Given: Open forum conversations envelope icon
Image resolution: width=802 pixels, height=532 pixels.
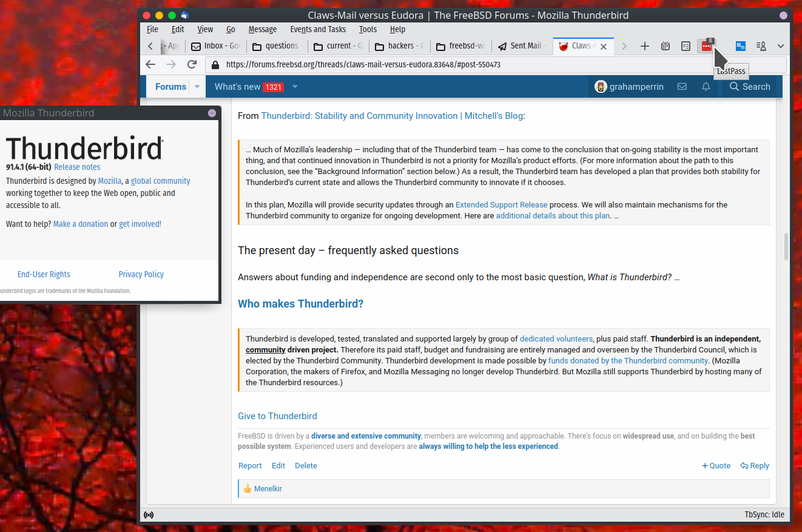Looking at the screenshot, I should (x=682, y=87).
